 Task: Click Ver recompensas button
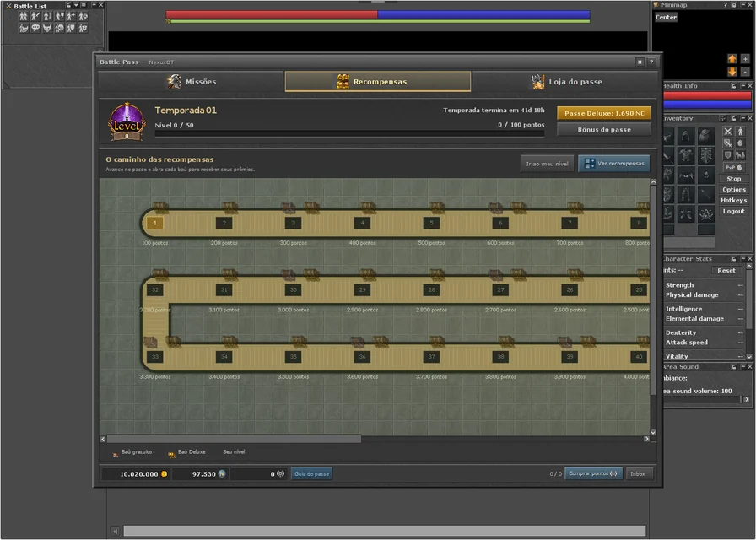tap(613, 164)
